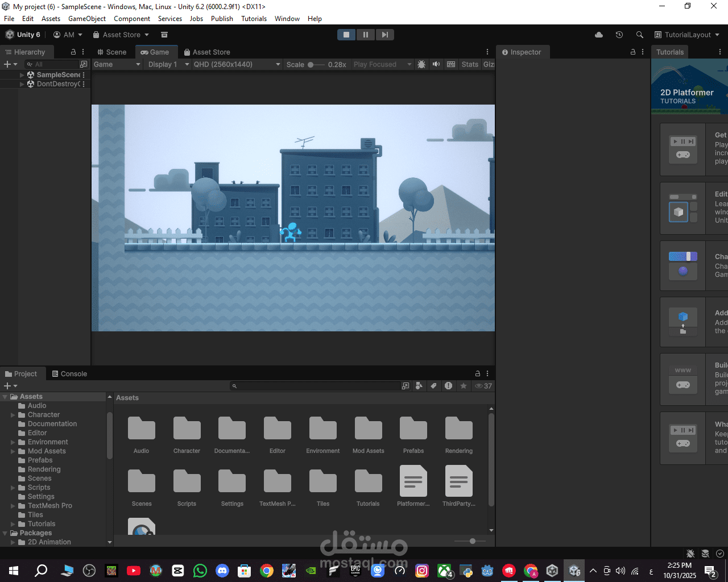The height and width of the screenshot is (582, 728).
Task: Expand the Environment folder in tree
Action: [13, 442]
